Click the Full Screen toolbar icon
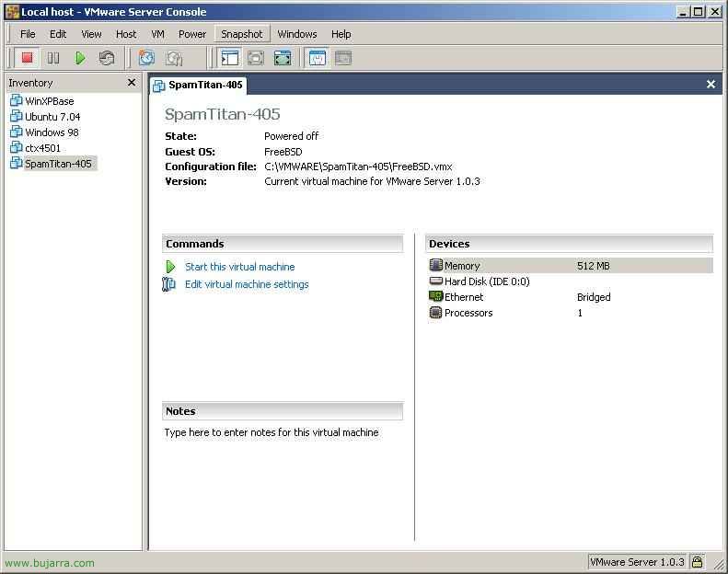This screenshot has width=728, height=574. pyautogui.click(x=256, y=58)
